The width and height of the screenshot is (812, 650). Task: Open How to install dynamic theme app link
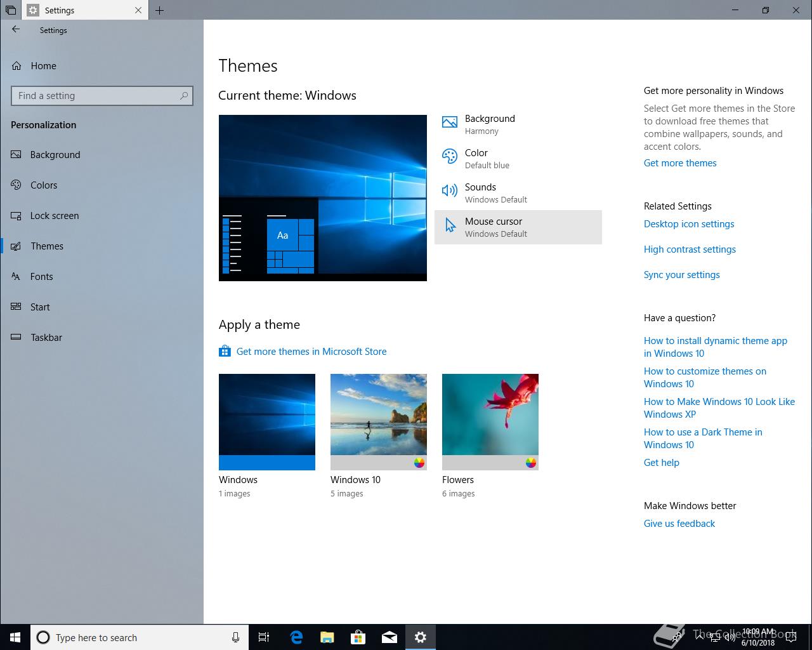716,347
